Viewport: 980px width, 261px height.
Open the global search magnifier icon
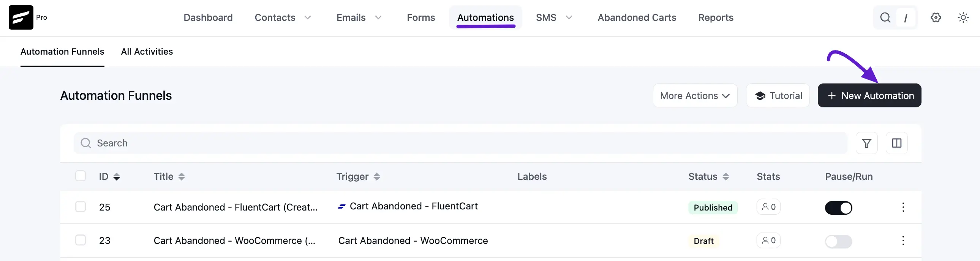(885, 17)
